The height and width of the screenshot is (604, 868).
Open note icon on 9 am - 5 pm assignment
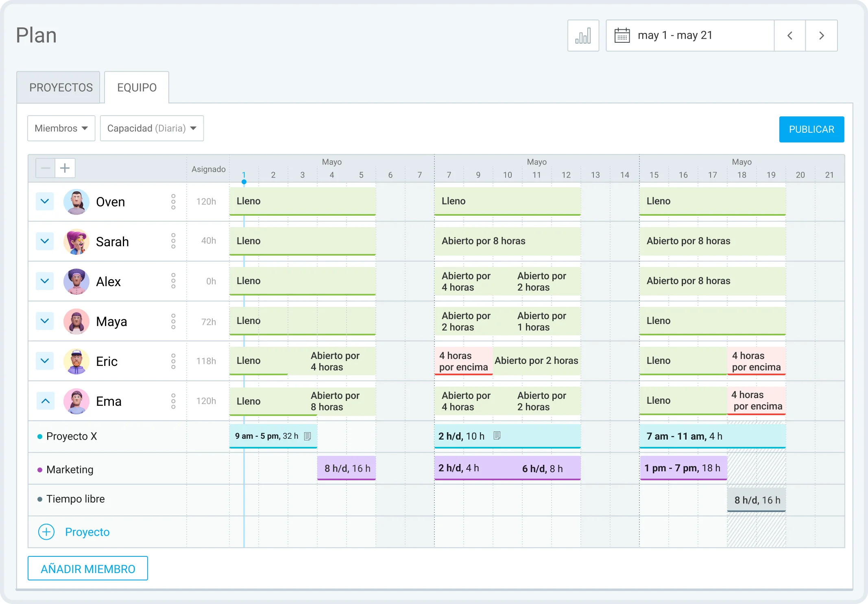click(x=308, y=436)
